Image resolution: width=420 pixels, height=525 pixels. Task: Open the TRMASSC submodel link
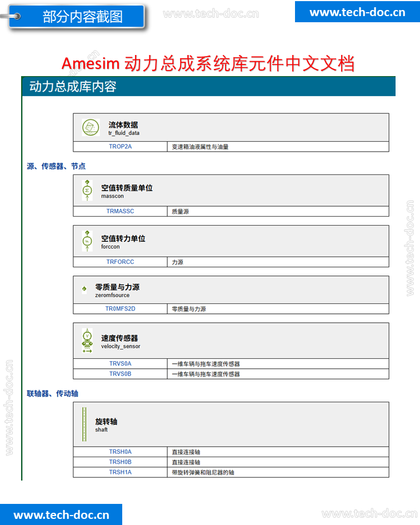[x=120, y=211]
